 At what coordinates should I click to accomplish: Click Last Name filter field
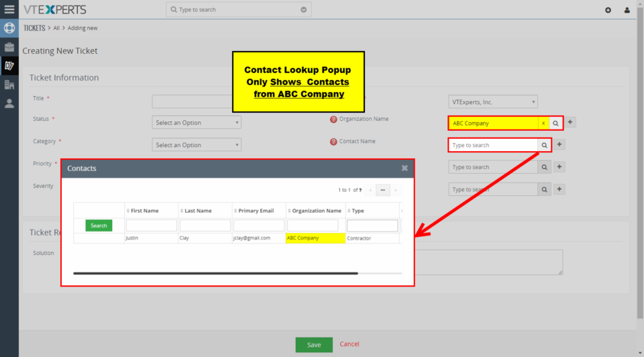205,225
